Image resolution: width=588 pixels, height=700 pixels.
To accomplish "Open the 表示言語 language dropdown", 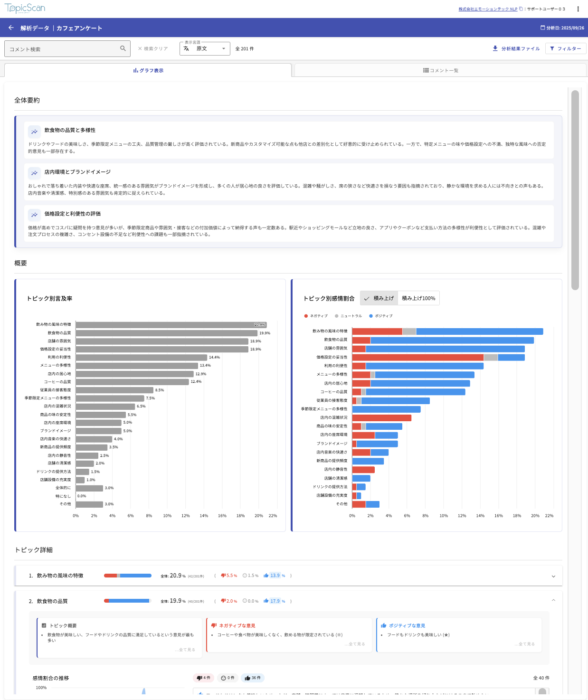I will tap(205, 48).
